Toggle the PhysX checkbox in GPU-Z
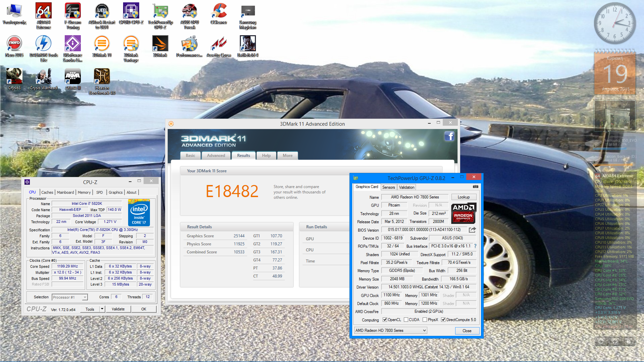 point(425,320)
